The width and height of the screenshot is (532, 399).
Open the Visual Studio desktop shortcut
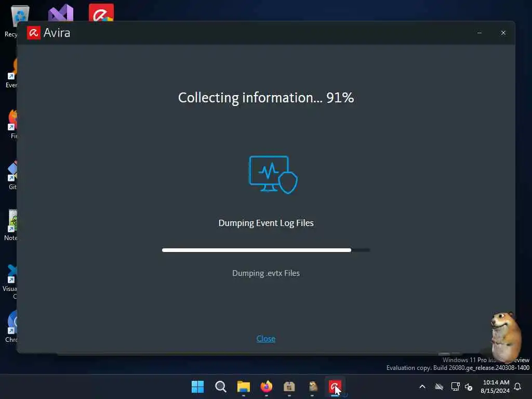point(61,13)
